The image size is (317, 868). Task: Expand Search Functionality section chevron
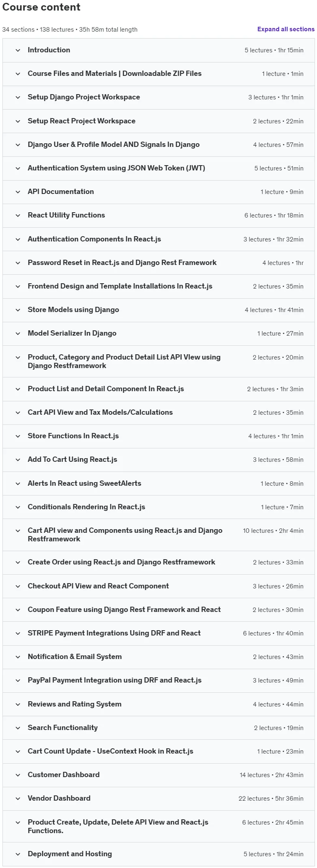click(18, 728)
